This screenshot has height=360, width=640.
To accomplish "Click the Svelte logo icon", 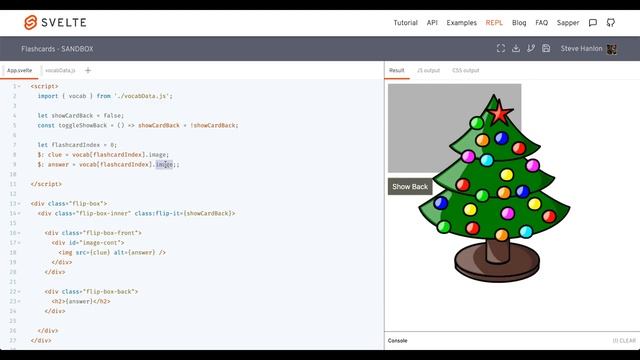I will pyautogui.click(x=31, y=22).
